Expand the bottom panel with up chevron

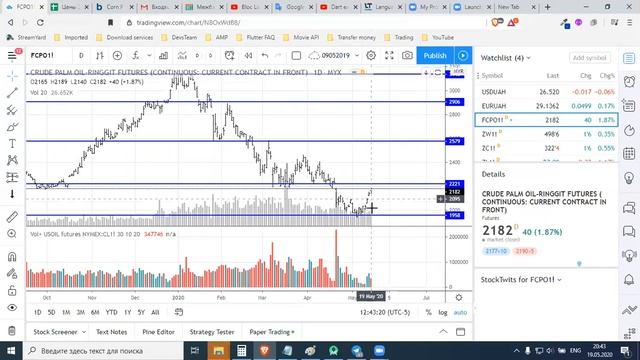point(443,332)
